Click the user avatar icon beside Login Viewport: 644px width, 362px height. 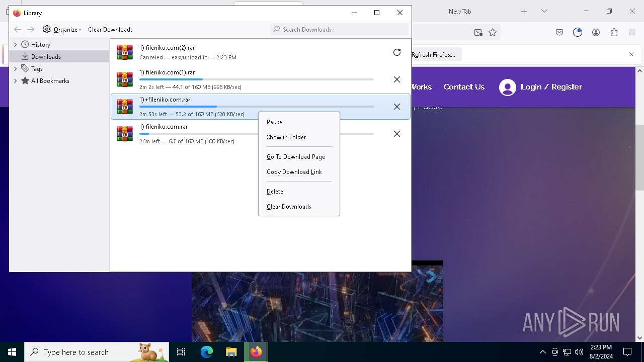click(508, 87)
